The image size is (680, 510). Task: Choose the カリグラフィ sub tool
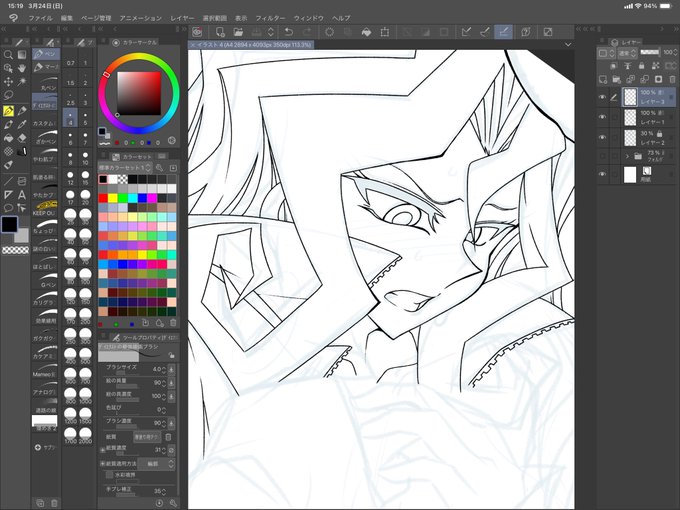tap(46, 298)
